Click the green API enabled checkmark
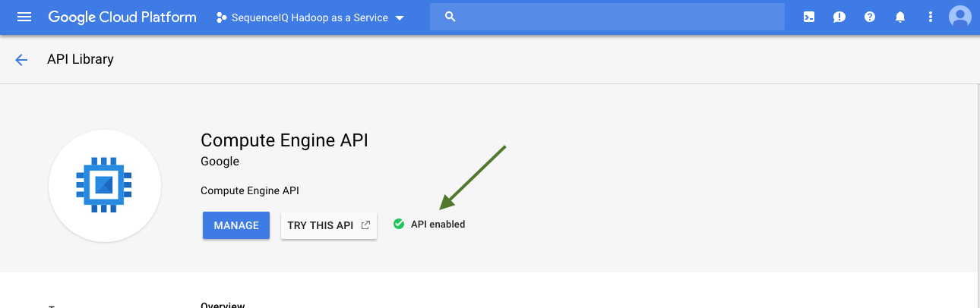 pos(399,224)
